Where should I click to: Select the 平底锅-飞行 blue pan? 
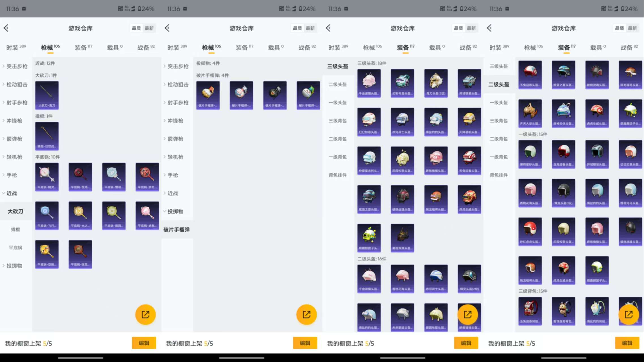click(x=47, y=215)
